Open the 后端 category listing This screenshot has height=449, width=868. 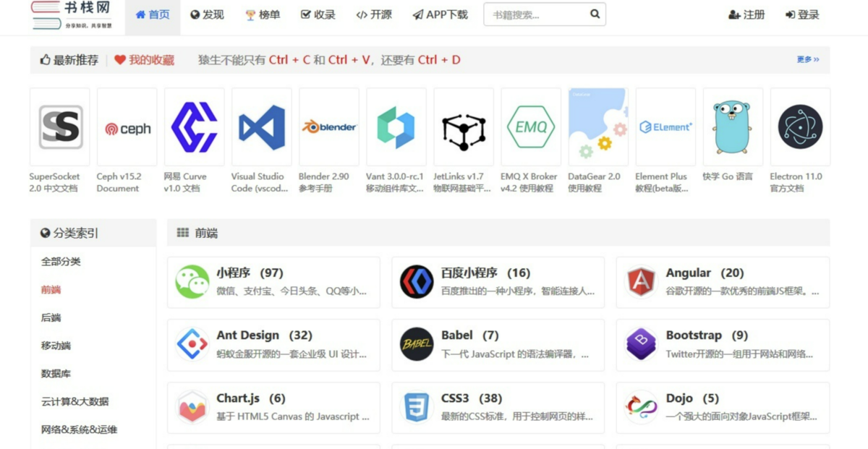tap(49, 317)
